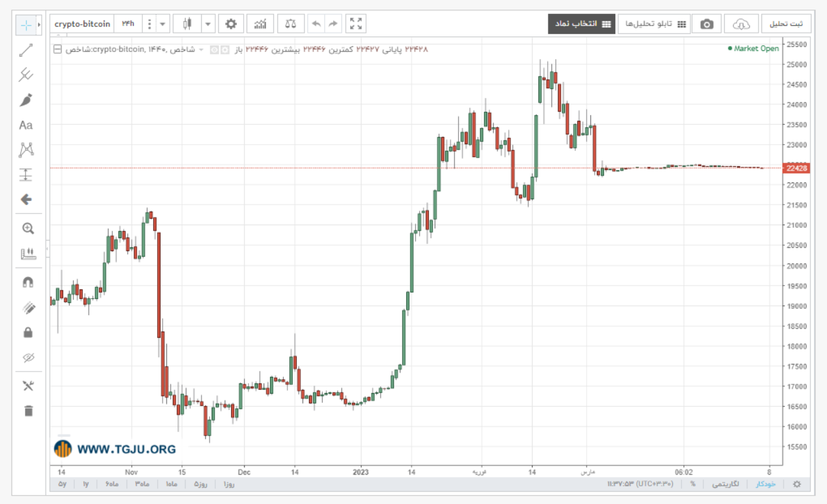Select the ruler measure tool

28,254
